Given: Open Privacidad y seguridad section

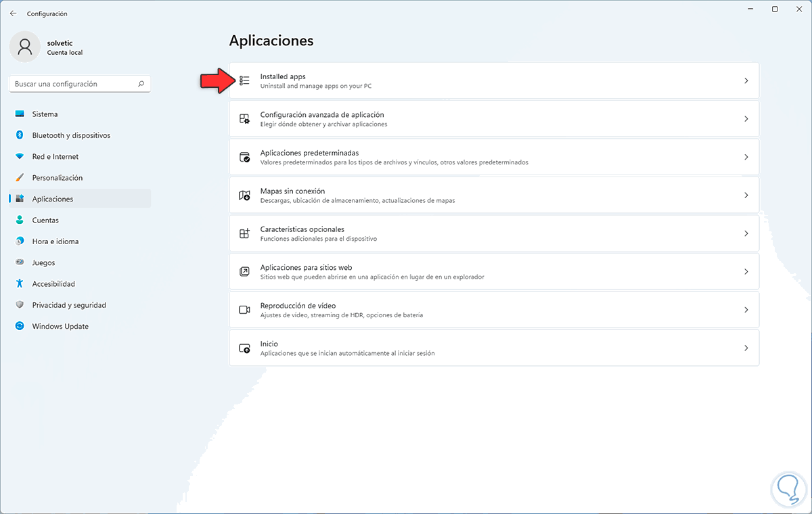Looking at the screenshot, I should pyautogui.click(x=69, y=305).
